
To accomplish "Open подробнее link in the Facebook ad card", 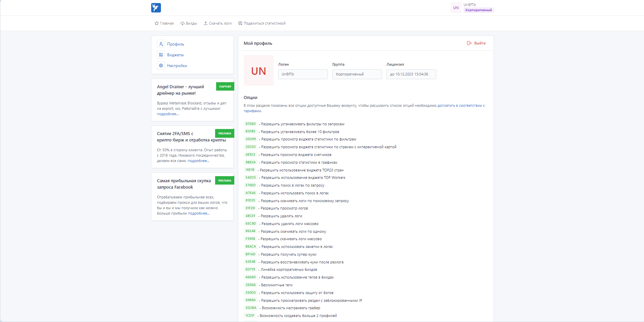I will click(x=199, y=214).
